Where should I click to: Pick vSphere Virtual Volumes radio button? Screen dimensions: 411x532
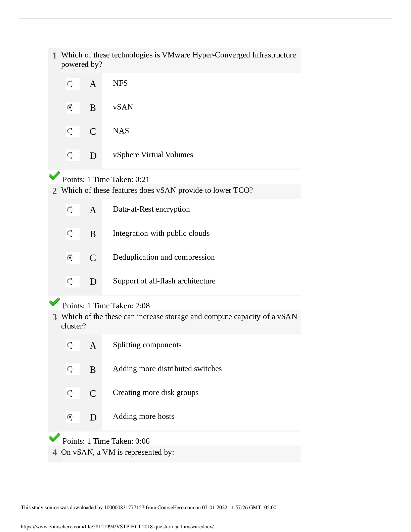70,155
